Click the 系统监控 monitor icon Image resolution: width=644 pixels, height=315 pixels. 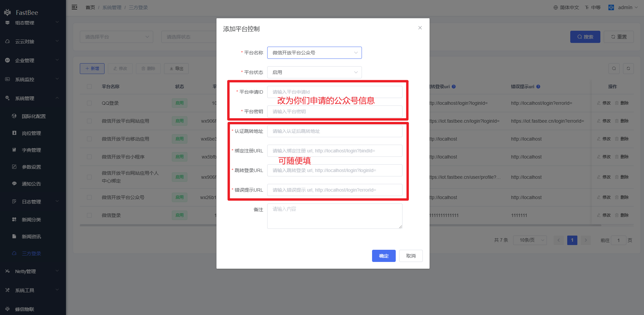7,79
